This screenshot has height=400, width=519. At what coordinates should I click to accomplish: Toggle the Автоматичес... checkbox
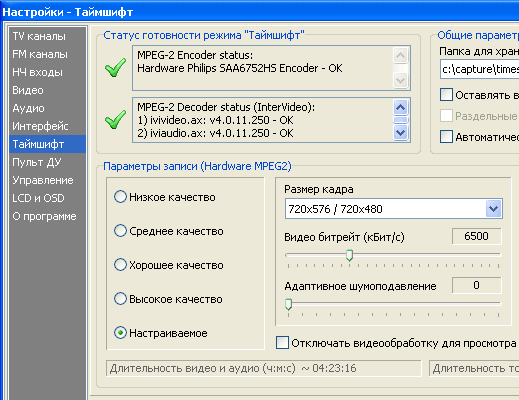coord(446,137)
